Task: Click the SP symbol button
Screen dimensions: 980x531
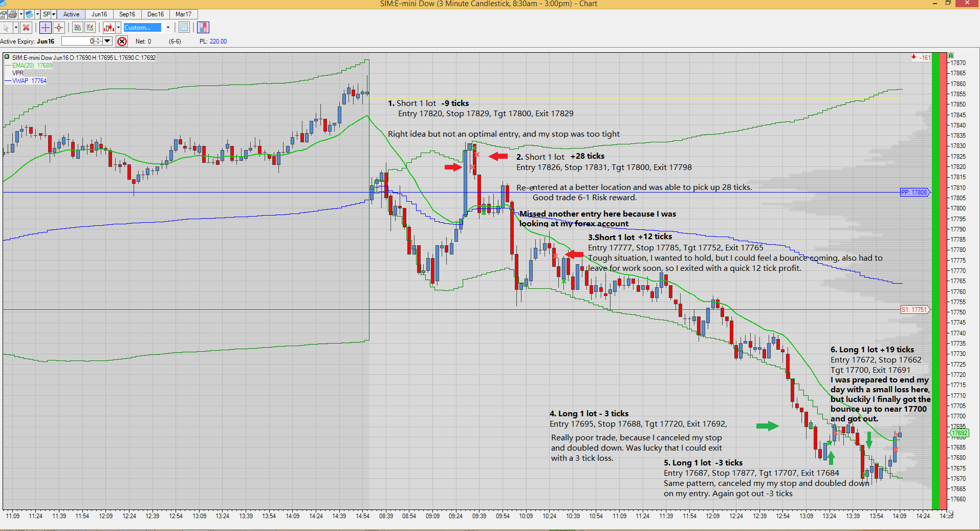Action: [47, 14]
